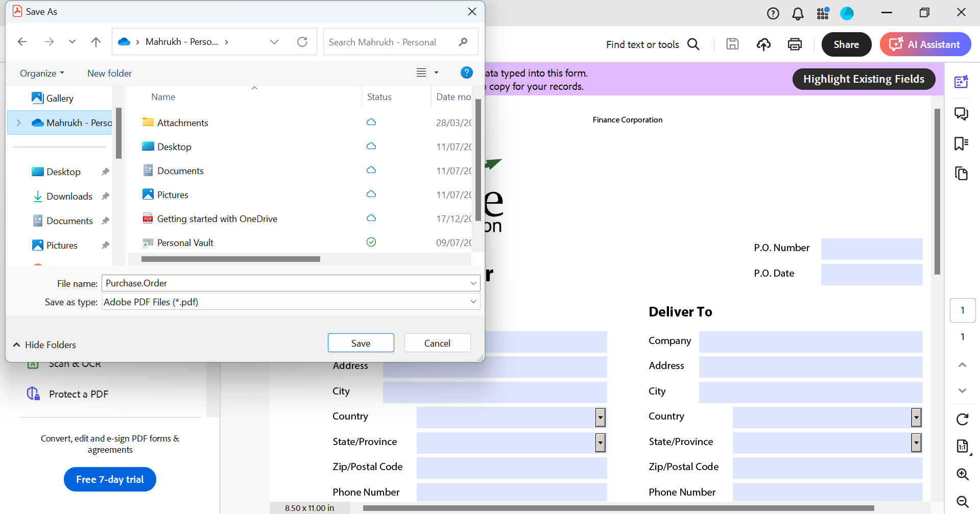Start the Free 7-day trial

tap(109, 479)
